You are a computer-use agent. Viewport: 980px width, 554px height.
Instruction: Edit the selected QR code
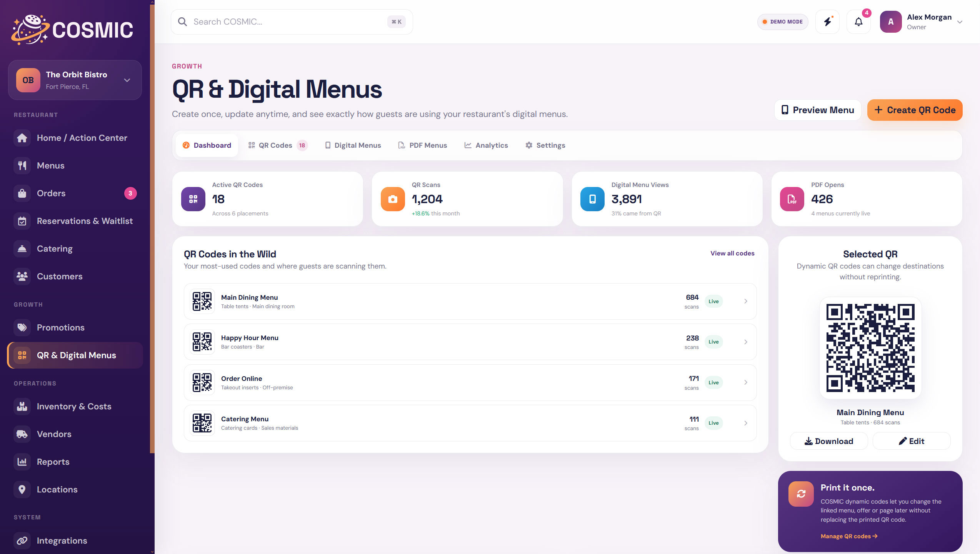coord(912,441)
